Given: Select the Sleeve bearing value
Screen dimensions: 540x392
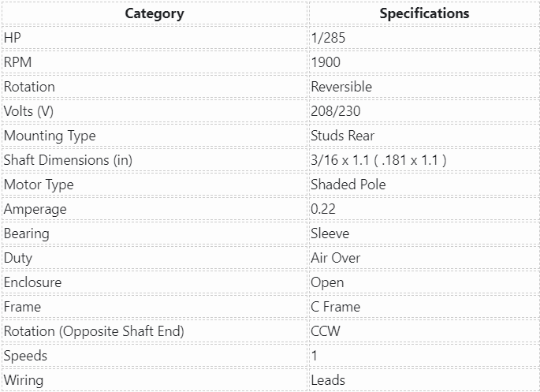Looking at the screenshot, I should pos(330,233).
